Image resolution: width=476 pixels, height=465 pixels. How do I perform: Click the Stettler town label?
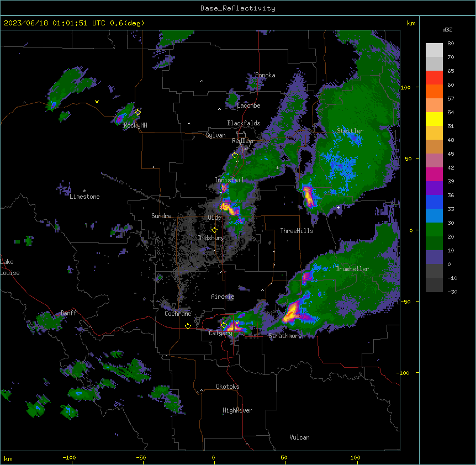pyautogui.click(x=350, y=131)
